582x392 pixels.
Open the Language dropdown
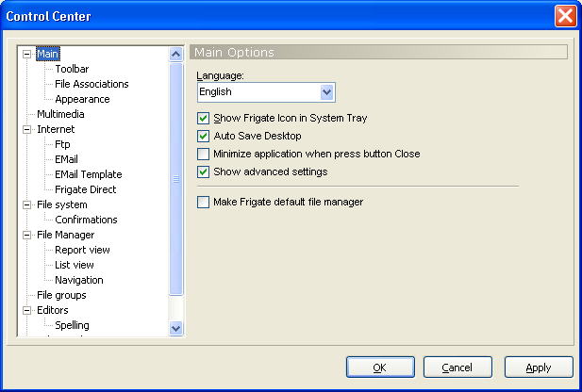pos(326,92)
